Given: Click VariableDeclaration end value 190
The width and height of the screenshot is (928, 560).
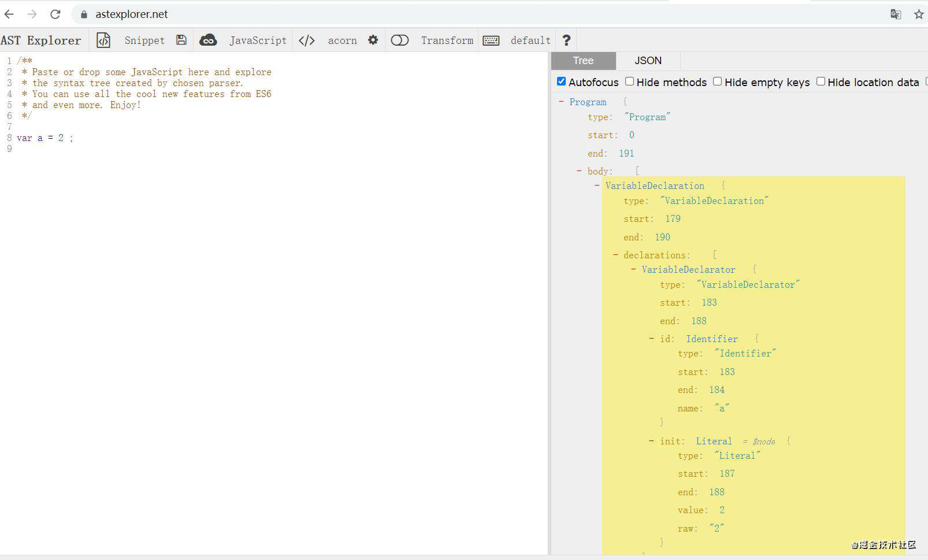Looking at the screenshot, I should tap(662, 237).
